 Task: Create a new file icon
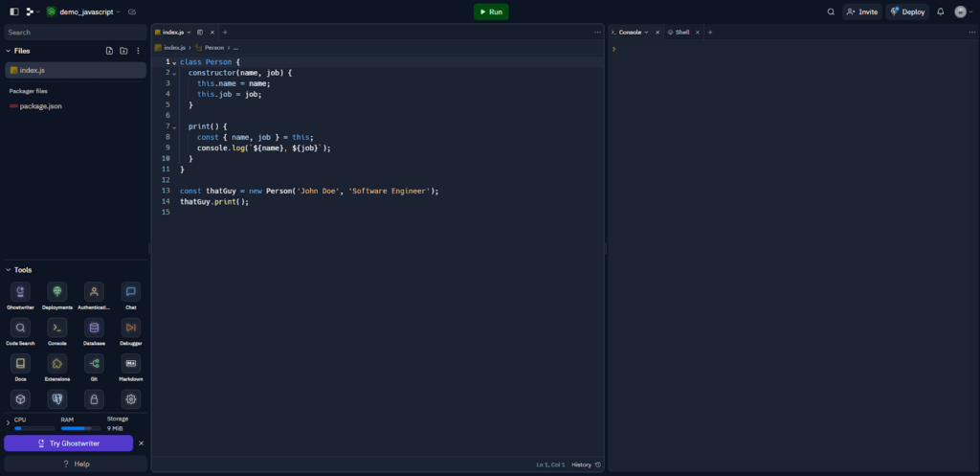click(x=109, y=51)
